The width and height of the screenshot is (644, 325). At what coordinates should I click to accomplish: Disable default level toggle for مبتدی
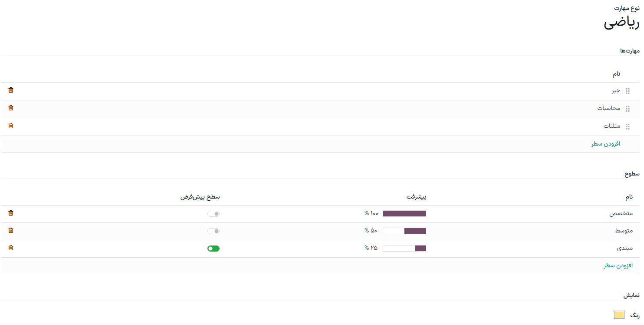tap(214, 249)
